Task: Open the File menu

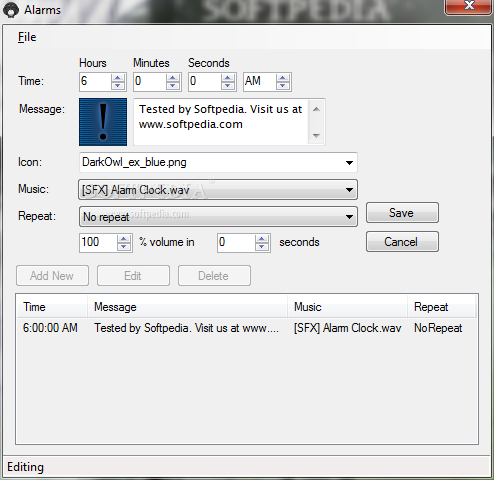Action: (27, 37)
